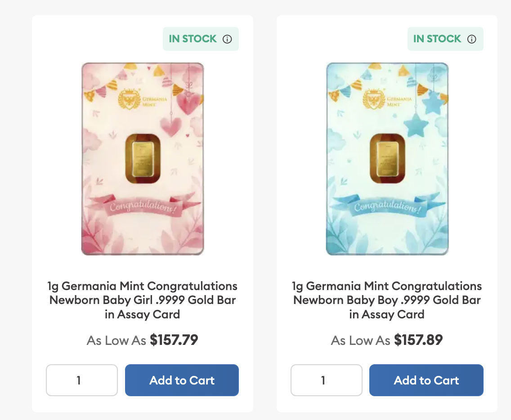Click the IN STOCK badge on Baby Girl card
The image size is (511, 420).
click(193, 39)
